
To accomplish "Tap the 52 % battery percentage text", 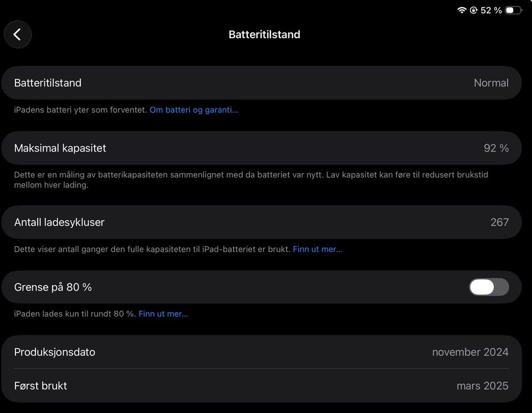I will 491,10.
